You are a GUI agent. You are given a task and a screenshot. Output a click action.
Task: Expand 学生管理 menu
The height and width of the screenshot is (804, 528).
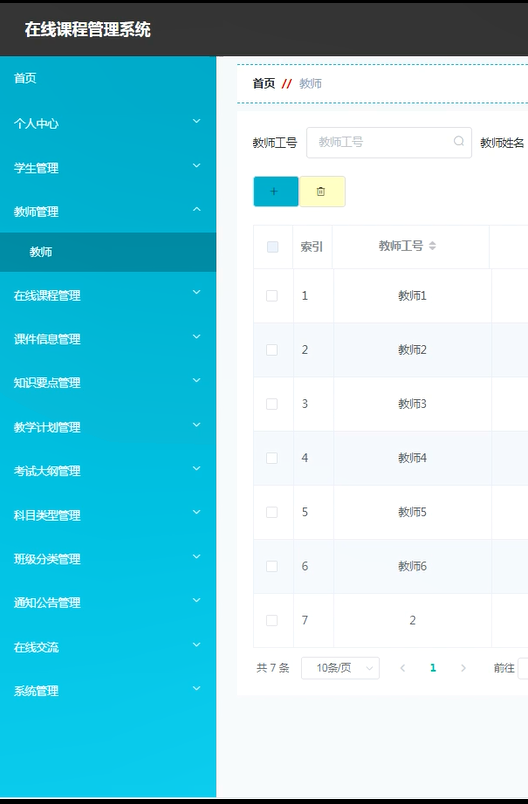(x=108, y=168)
